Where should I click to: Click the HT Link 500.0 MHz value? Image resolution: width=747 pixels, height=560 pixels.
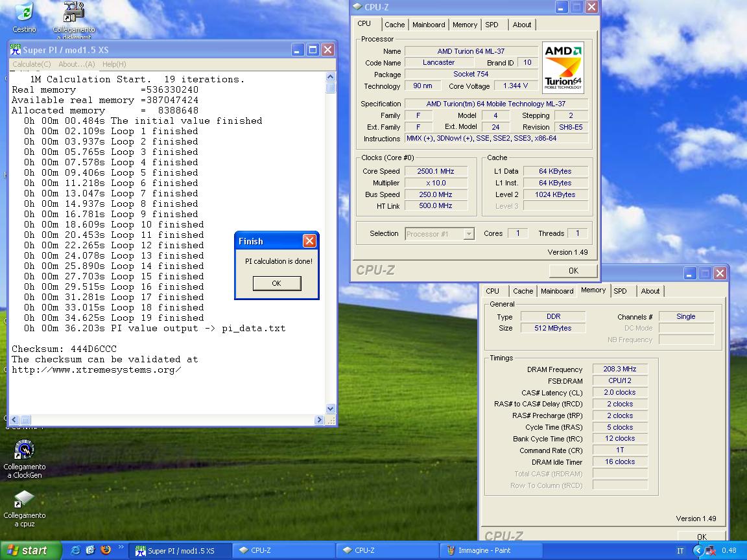(x=436, y=205)
